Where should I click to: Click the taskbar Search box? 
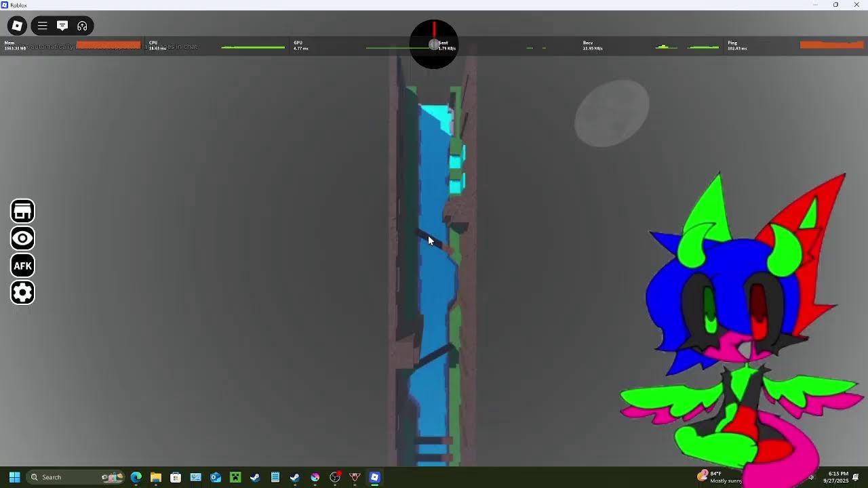(76, 477)
